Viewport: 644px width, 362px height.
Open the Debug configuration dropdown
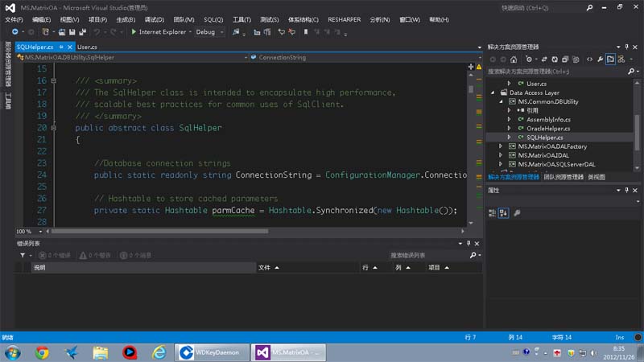point(210,32)
